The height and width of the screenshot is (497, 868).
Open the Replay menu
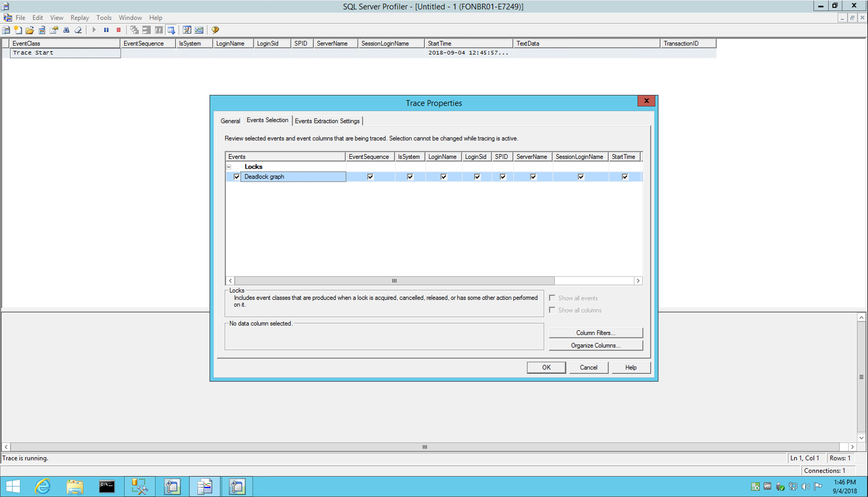(79, 18)
